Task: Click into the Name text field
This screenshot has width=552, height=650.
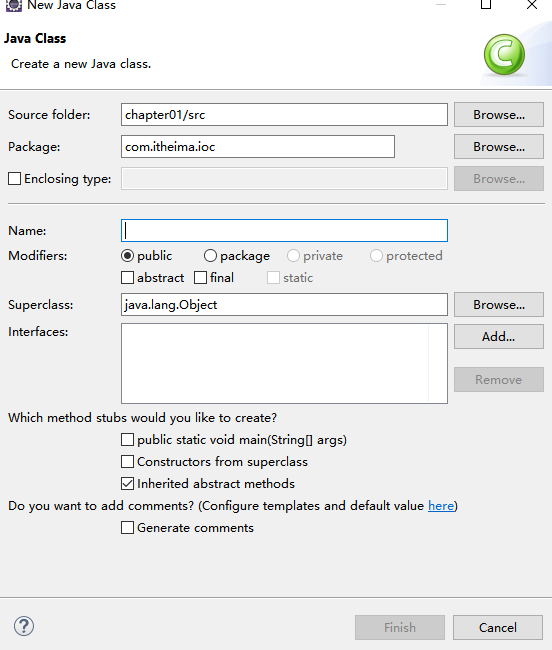Action: point(284,230)
